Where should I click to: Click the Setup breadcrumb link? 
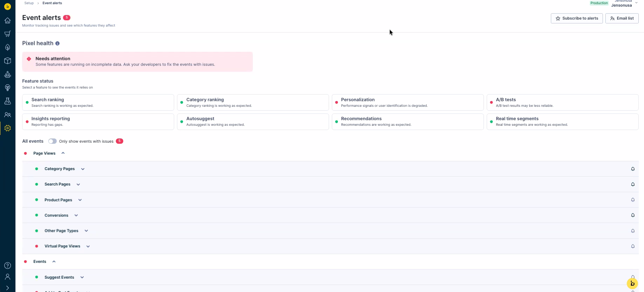click(x=29, y=3)
